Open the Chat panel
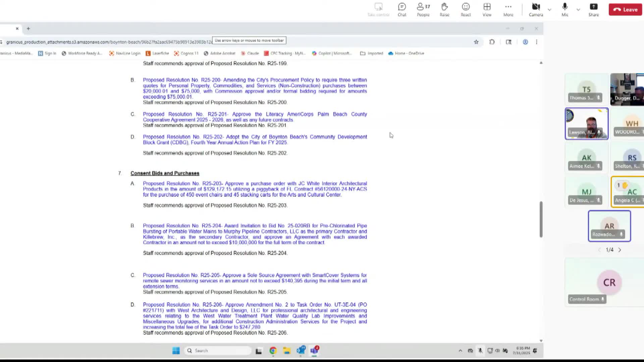Viewport: 644px width, 362px height. (402, 10)
